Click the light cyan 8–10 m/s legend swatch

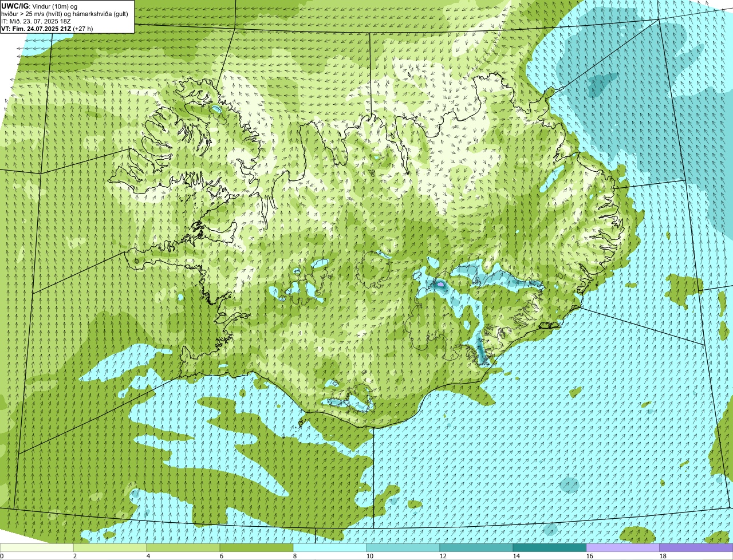coord(330,547)
